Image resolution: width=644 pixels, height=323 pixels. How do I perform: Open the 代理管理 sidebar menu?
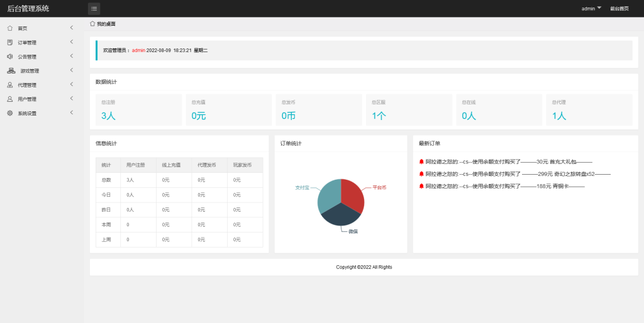point(42,85)
